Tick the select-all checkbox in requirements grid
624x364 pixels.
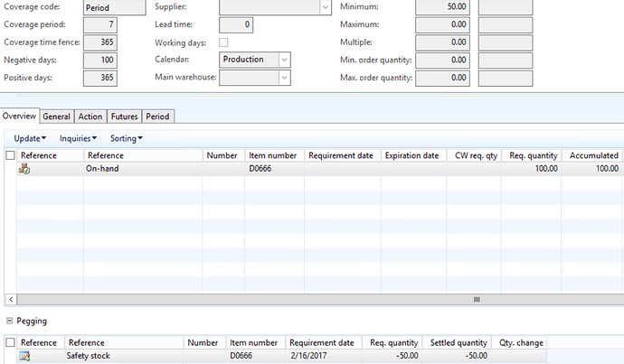(x=10, y=155)
